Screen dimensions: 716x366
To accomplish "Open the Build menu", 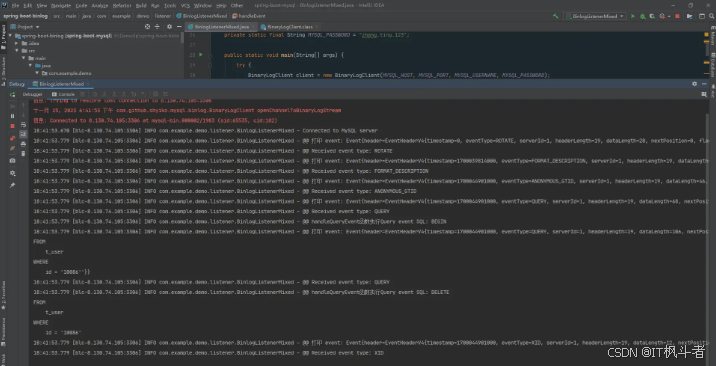I will tap(141, 5).
